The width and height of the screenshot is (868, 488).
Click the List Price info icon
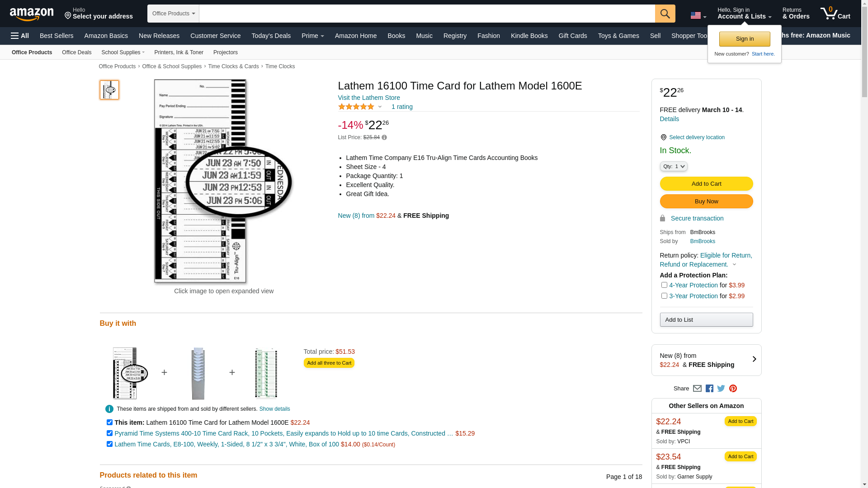coord(384,137)
